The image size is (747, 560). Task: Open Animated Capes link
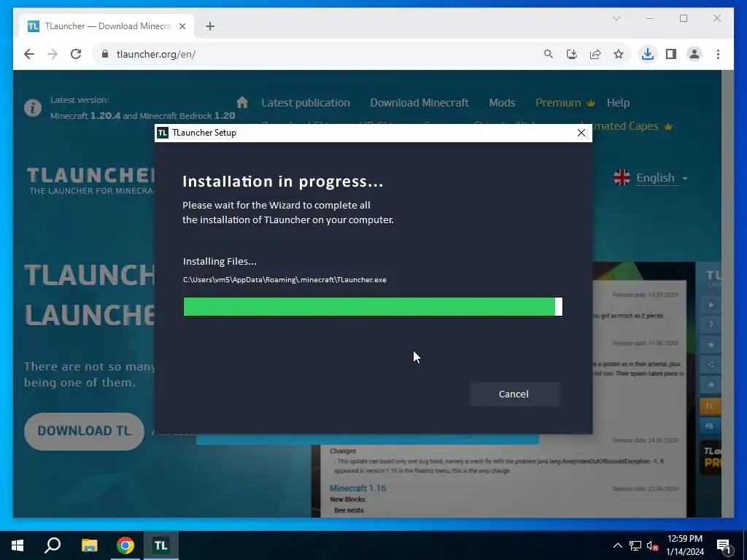coord(632,126)
